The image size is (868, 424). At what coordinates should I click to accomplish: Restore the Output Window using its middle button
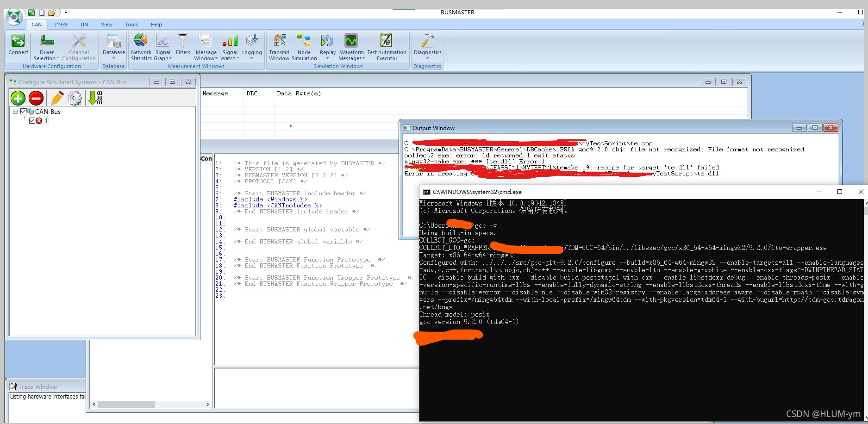click(x=815, y=128)
